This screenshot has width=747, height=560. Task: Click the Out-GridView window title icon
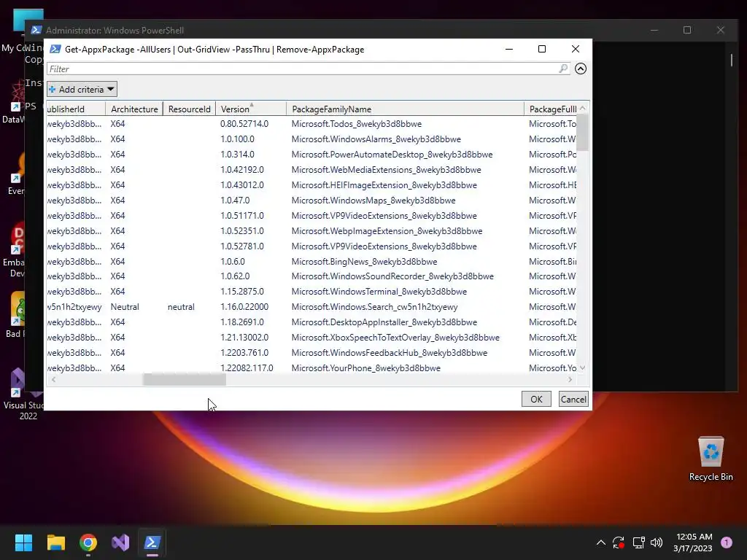point(55,49)
